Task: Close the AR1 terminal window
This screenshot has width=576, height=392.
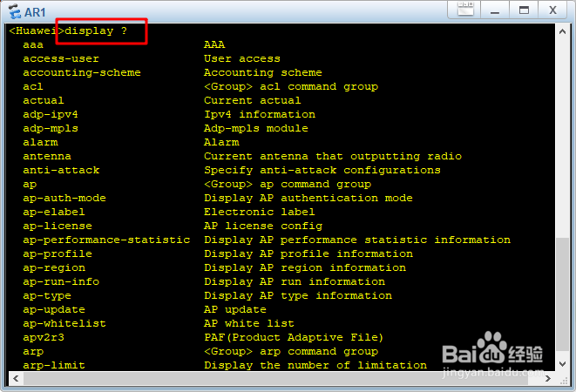Action: [552, 10]
